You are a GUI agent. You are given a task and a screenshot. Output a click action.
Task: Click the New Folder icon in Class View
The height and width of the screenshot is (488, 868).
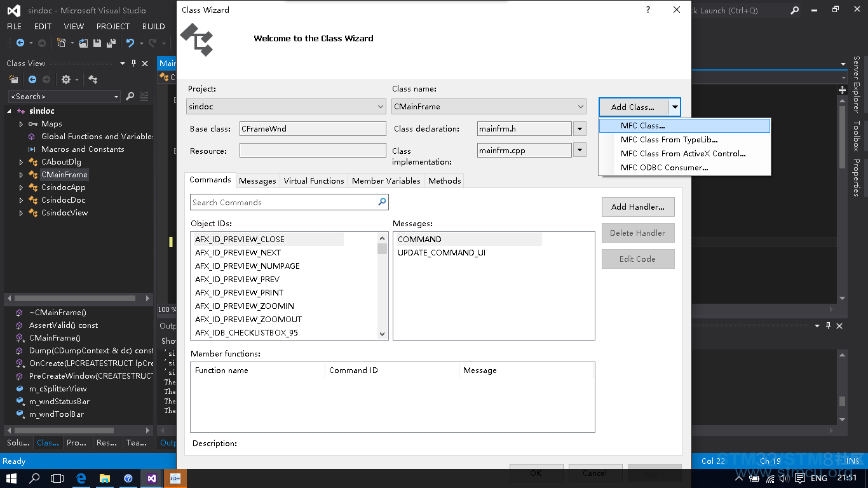pyautogui.click(x=13, y=79)
